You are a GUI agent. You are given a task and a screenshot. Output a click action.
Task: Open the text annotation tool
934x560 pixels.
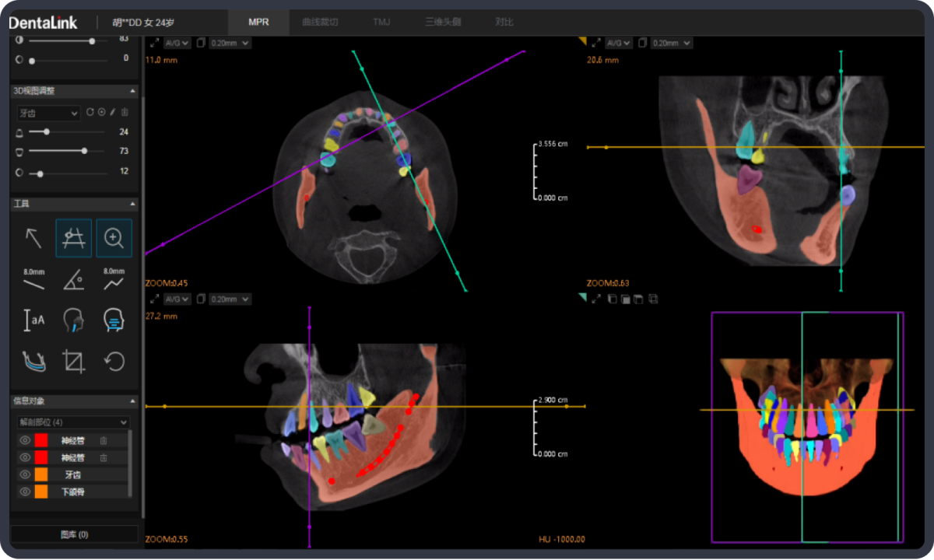tap(33, 320)
